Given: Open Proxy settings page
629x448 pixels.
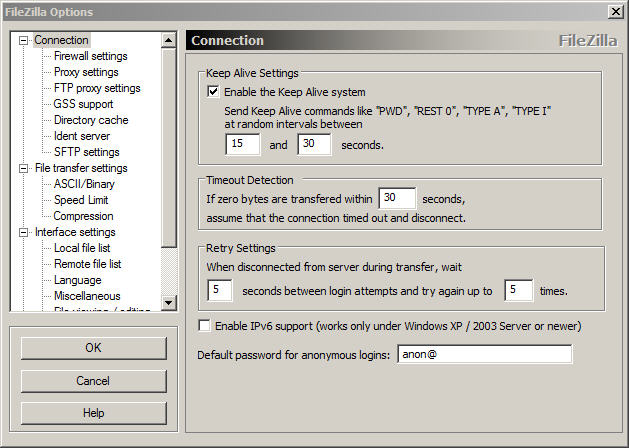Looking at the screenshot, I should (86, 72).
